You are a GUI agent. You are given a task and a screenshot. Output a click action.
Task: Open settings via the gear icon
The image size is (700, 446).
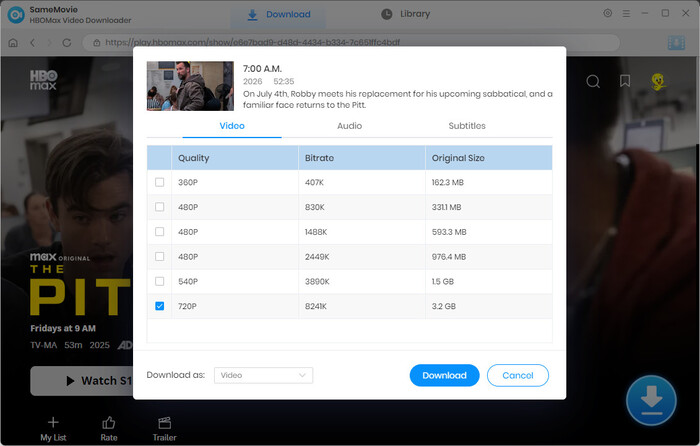(x=608, y=14)
